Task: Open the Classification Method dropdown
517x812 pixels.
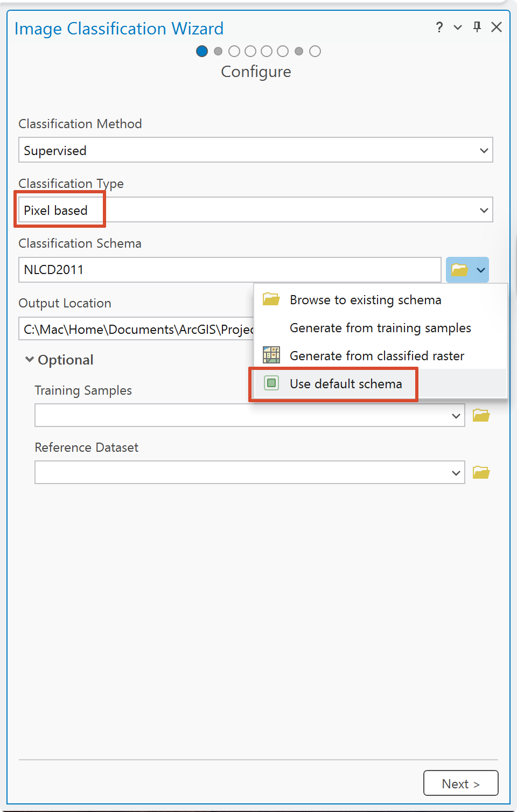Action: (x=256, y=150)
